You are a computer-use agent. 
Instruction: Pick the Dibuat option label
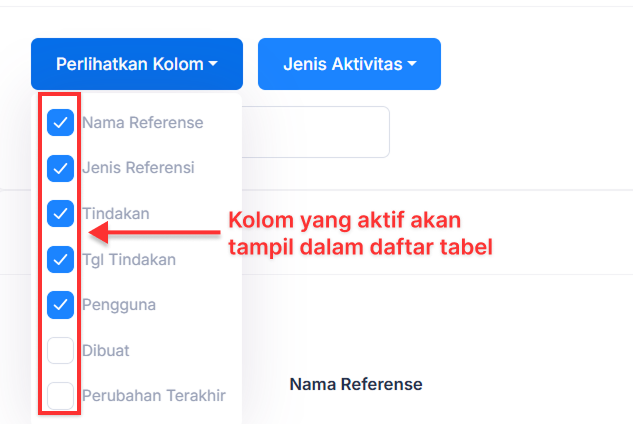(x=106, y=350)
